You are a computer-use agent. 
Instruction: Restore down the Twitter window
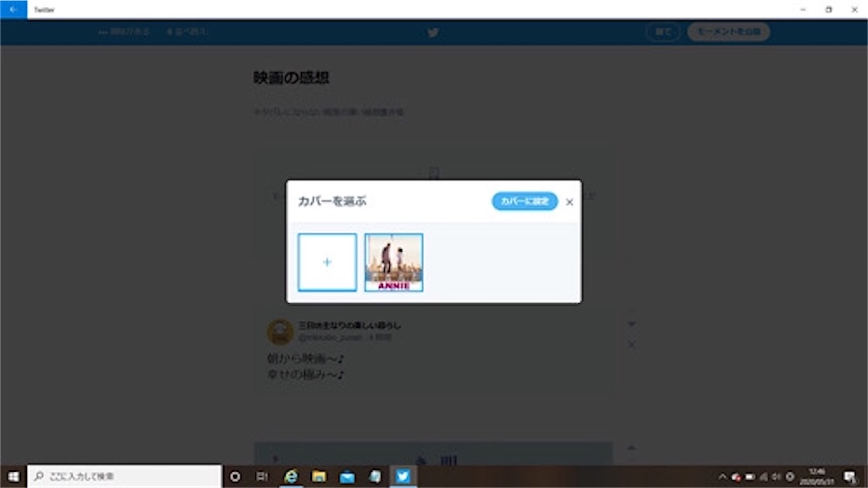(829, 9)
